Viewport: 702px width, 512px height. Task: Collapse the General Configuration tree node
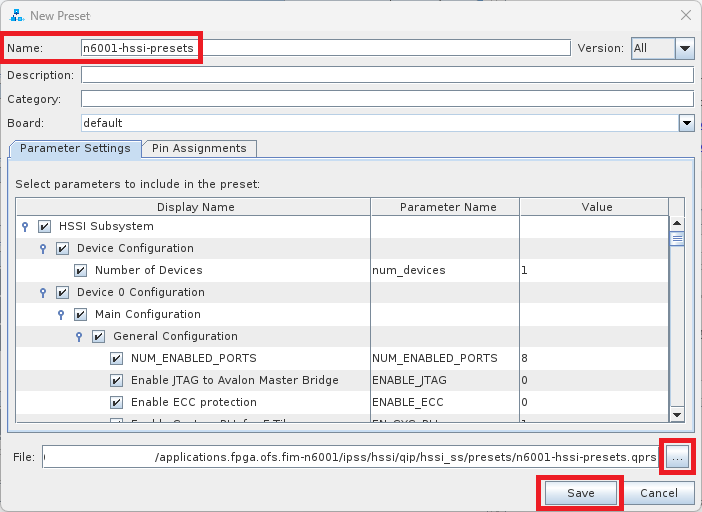tap(79, 336)
